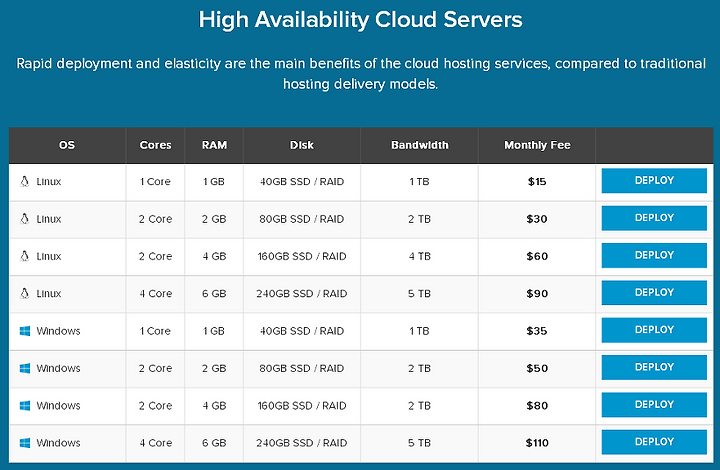Click the Linux penguin icon in the $90 row
The height and width of the screenshot is (470, 720).
tap(25, 293)
